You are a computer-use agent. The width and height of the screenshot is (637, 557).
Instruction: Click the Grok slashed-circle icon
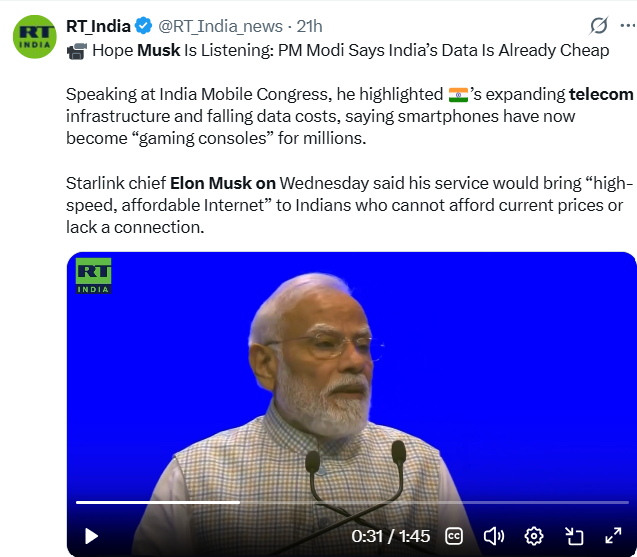pos(599,26)
